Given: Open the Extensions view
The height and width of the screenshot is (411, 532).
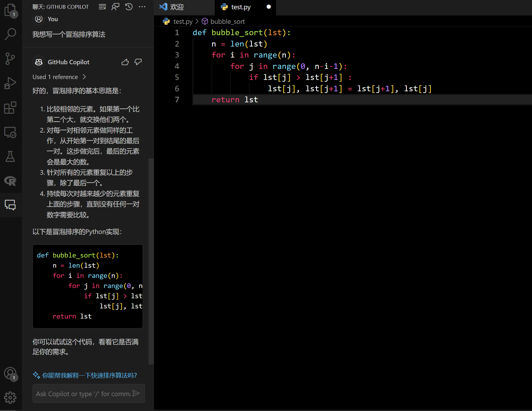Looking at the screenshot, I should click(10, 108).
